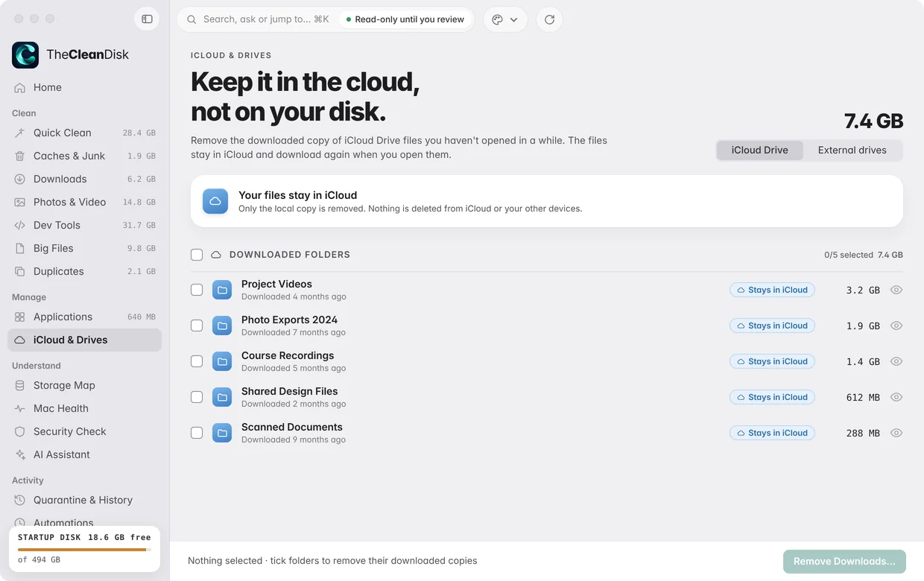
Task: Preview Shared Design Files with eye icon
Action: click(896, 397)
